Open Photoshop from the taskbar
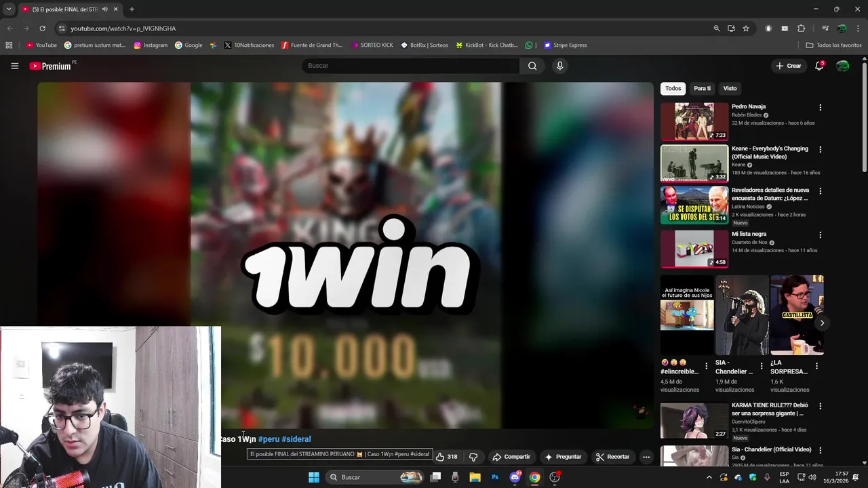The width and height of the screenshot is (868, 488). point(495,477)
